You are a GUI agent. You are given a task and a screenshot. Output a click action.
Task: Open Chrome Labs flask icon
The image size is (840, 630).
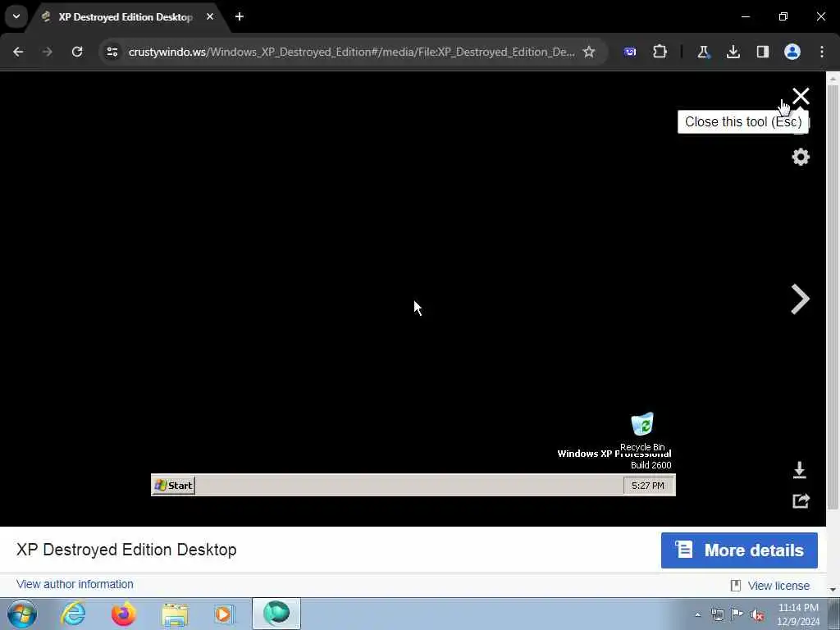[703, 52]
